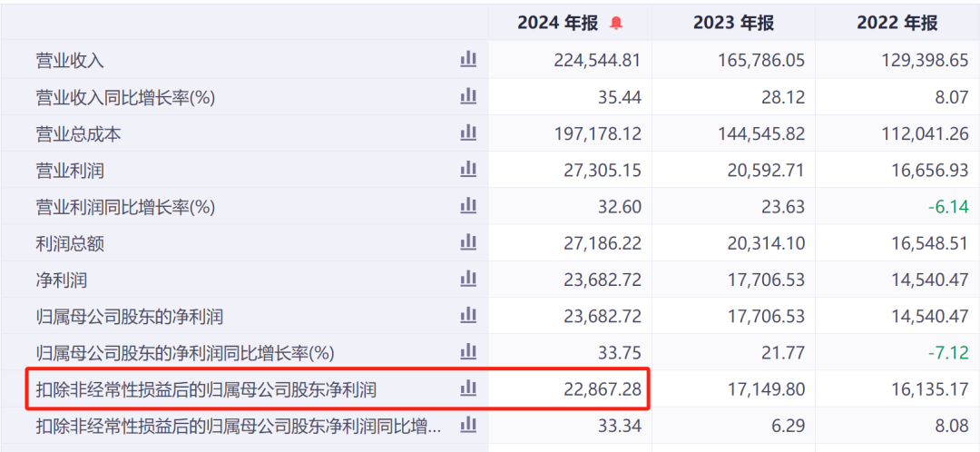
Task: Open chart icon for 归属母公司股东的净利润同比增长率(%) row
Action: pos(468,352)
